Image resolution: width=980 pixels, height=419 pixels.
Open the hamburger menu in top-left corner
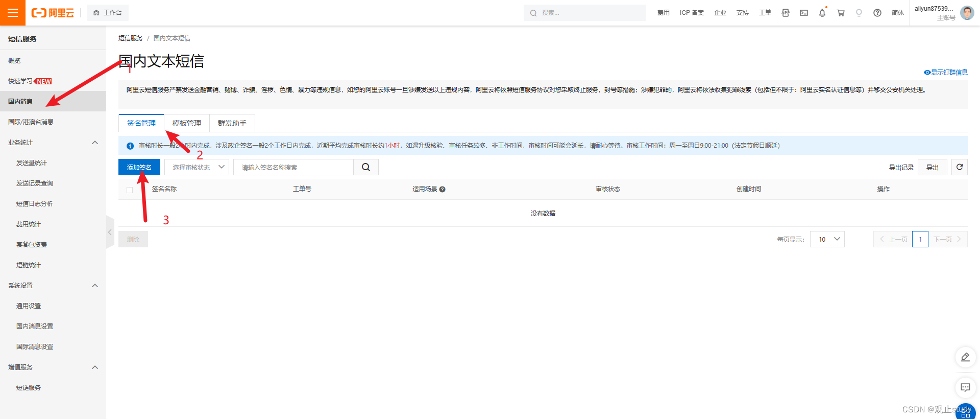13,13
